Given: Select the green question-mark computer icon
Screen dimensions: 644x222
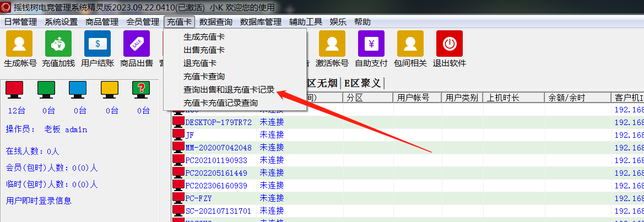Looking at the screenshot, I should [x=142, y=89].
